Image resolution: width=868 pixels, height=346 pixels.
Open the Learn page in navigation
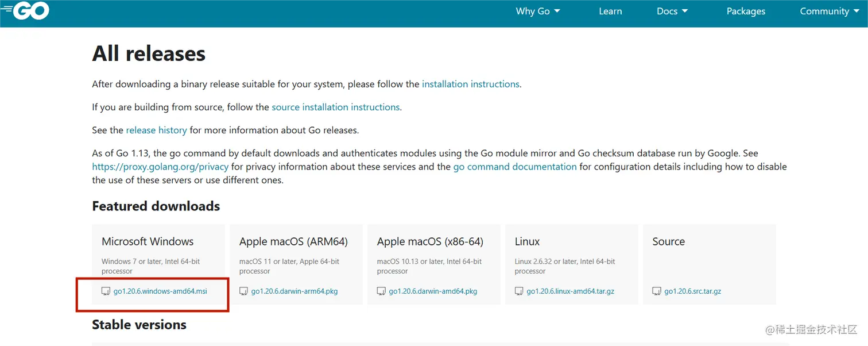point(610,11)
